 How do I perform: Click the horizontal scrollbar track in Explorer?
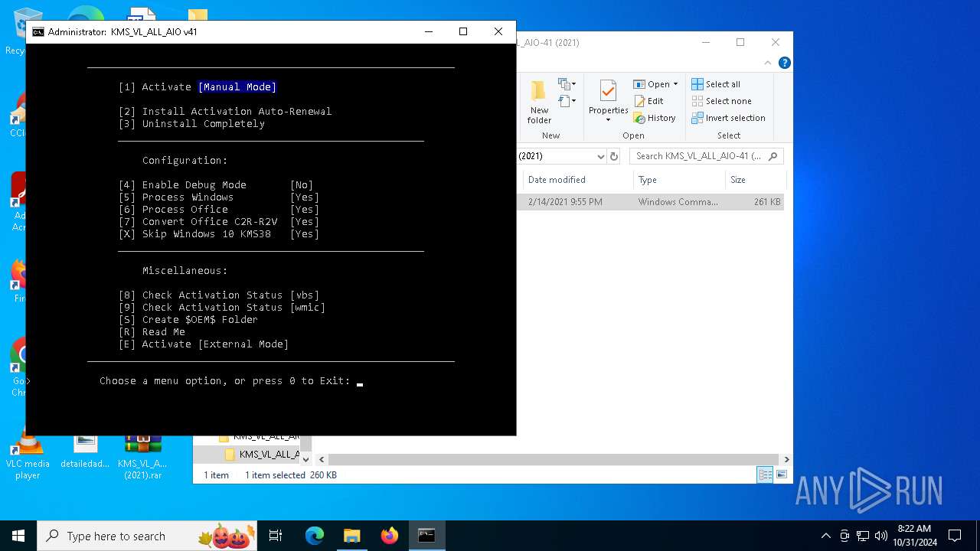(x=554, y=459)
